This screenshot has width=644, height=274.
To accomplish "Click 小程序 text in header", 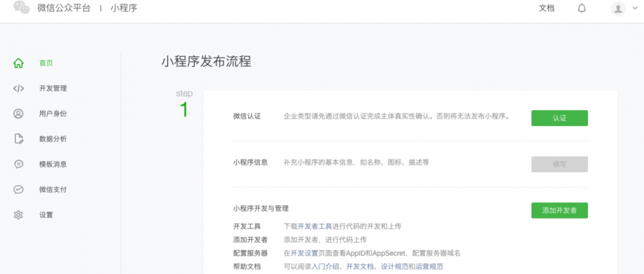I will (x=124, y=8).
